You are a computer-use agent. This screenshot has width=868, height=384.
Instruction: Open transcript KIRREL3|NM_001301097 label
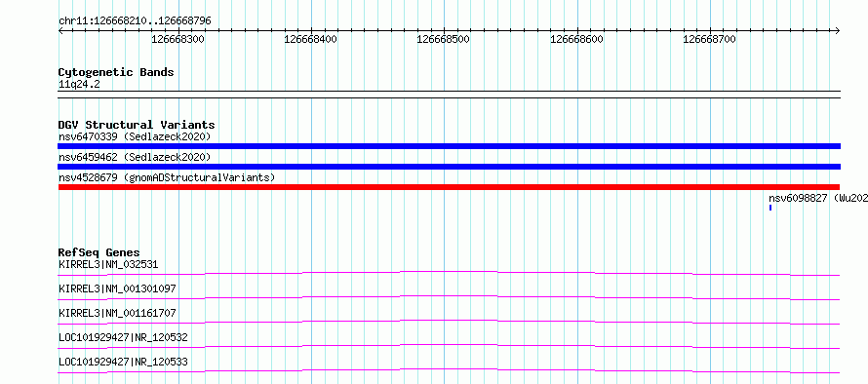(117, 288)
